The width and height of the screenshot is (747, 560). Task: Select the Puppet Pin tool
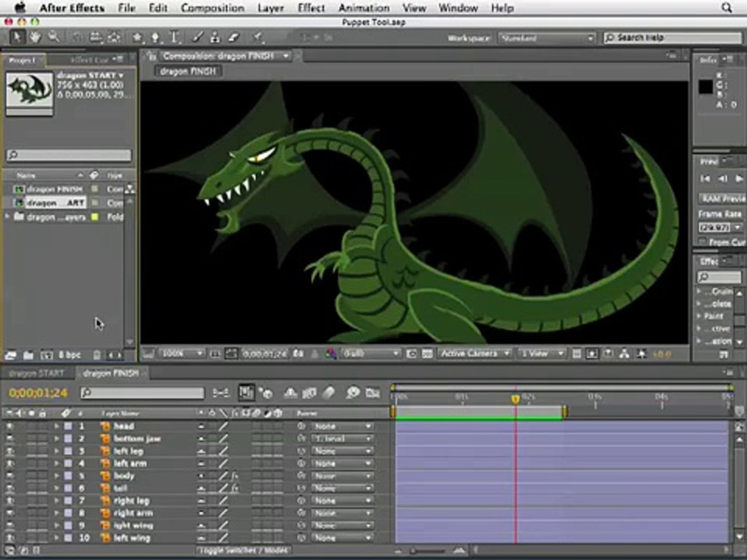point(257,37)
